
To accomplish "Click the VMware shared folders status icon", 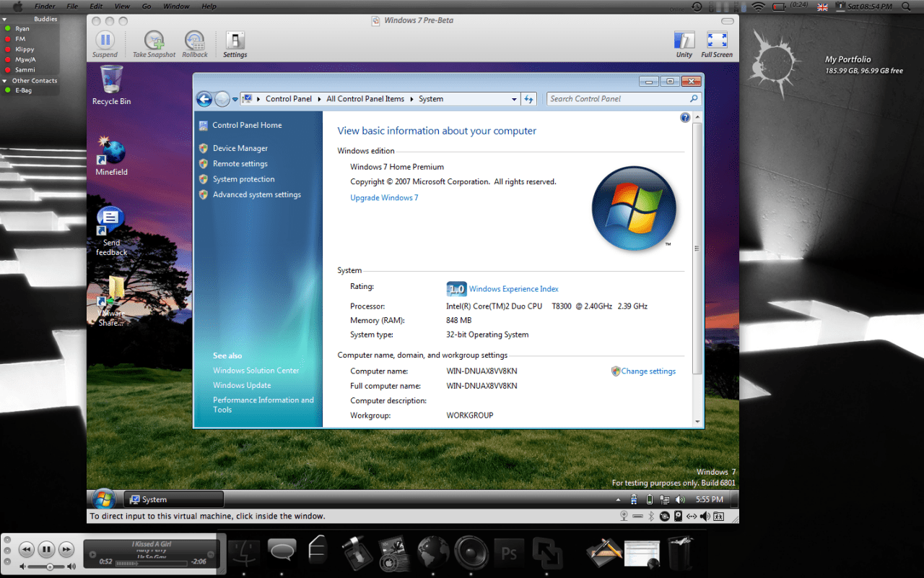I will pyautogui.click(x=719, y=516).
